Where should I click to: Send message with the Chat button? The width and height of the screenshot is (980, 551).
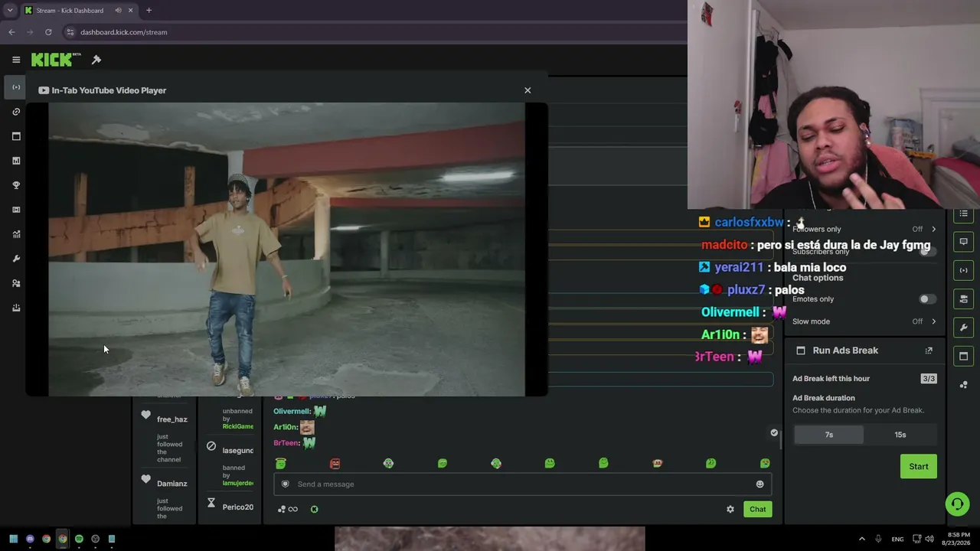757,509
